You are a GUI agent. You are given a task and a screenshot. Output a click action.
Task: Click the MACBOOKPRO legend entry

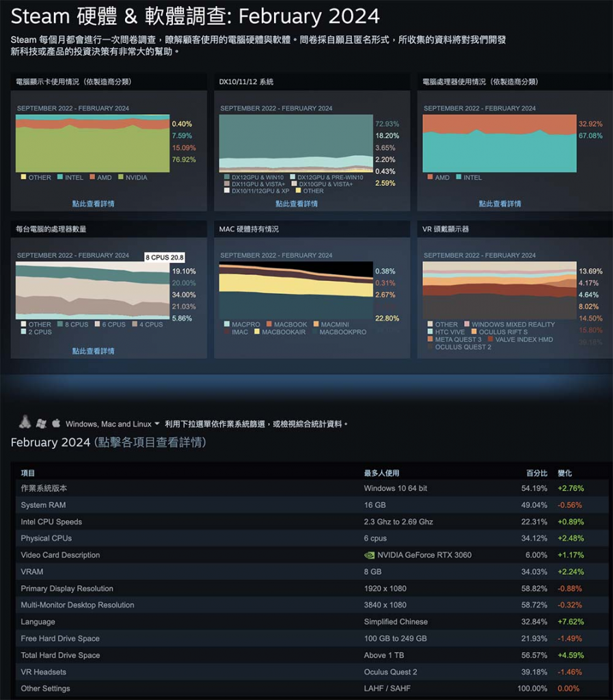pos(339,332)
